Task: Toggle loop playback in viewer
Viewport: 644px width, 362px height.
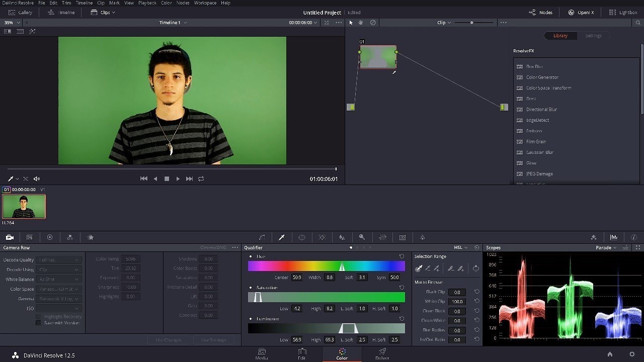Action: point(201,179)
